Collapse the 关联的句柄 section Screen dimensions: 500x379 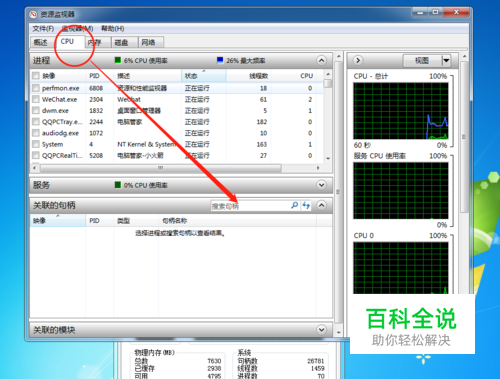[x=321, y=205]
